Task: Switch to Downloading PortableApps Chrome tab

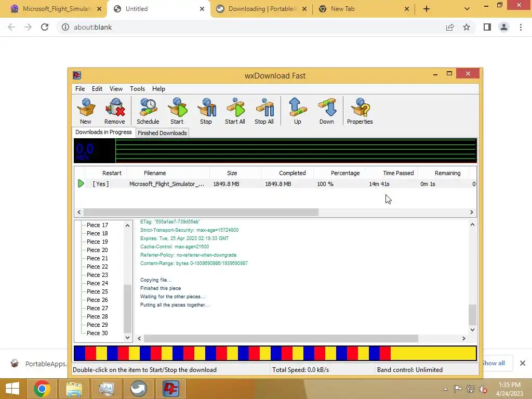Action: pyautogui.click(x=261, y=9)
